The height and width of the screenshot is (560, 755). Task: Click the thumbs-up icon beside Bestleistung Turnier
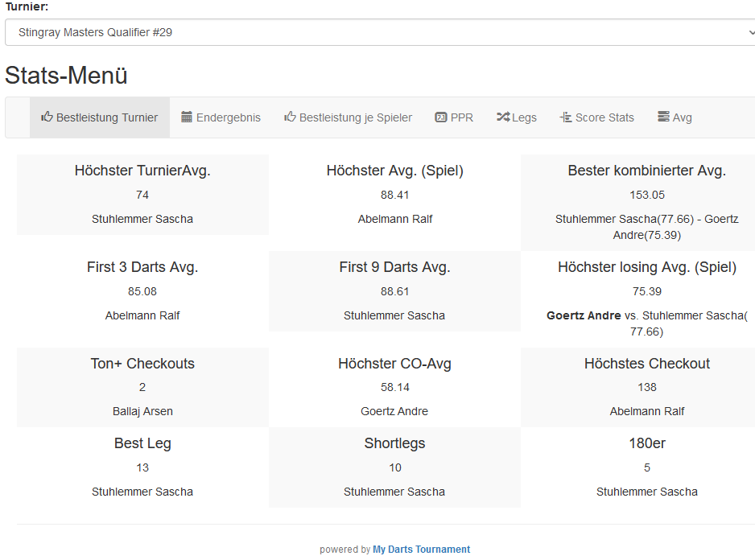[x=47, y=117]
